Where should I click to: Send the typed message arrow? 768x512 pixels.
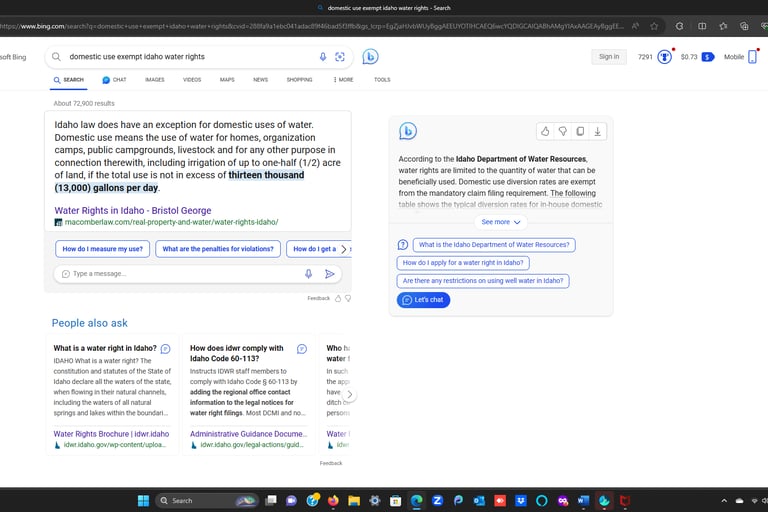[330, 274]
